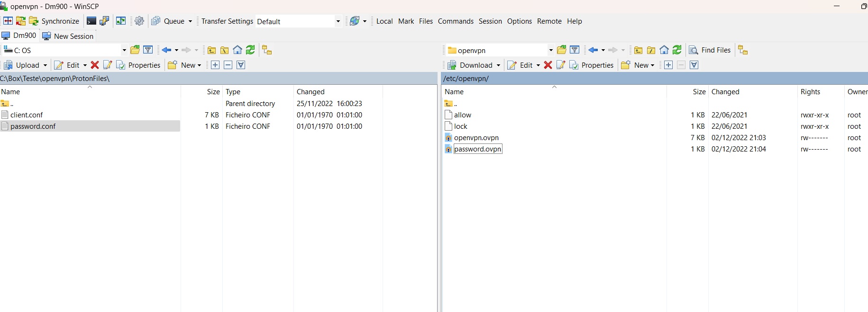Show the remote directory tree icon
The height and width of the screenshot is (312, 868).
tap(743, 50)
